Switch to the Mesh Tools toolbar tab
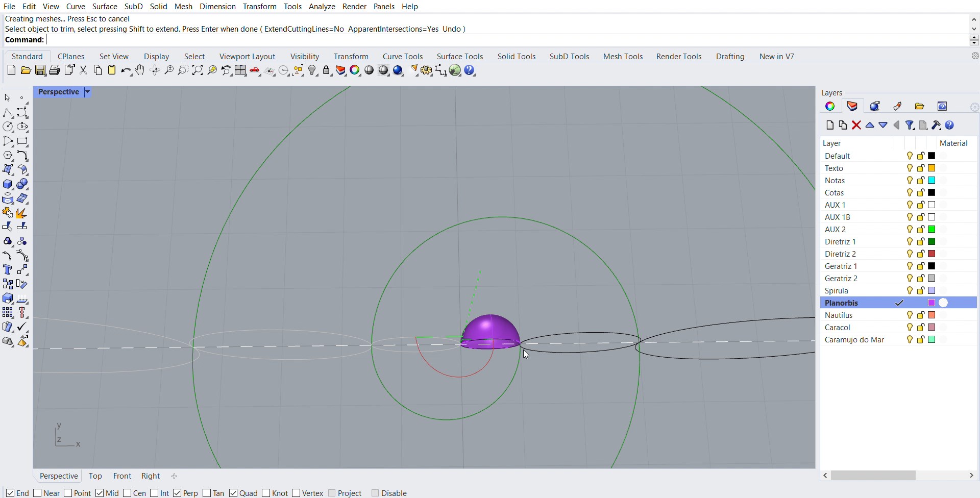Screen dimensions: 980x498 coord(623,56)
